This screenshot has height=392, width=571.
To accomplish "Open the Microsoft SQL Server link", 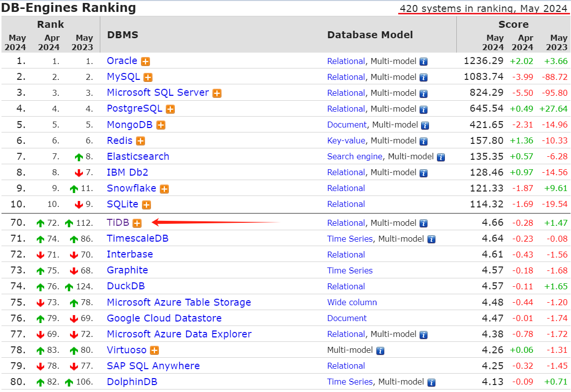I will coord(158,92).
